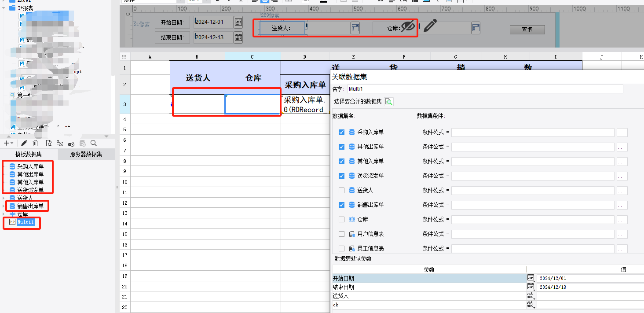644x313 pixels.
Task: Click the 开始日期 parameter row name
Action: [429, 278]
